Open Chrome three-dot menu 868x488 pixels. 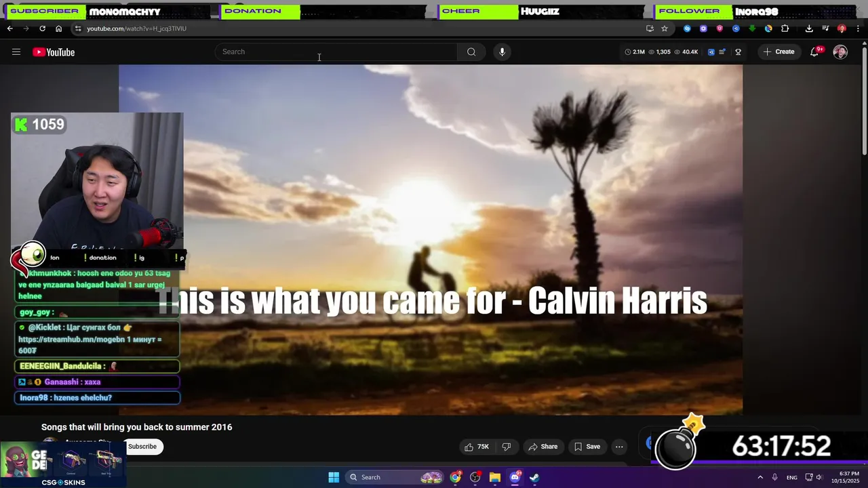pyautogui.click(x=858, y=28)
